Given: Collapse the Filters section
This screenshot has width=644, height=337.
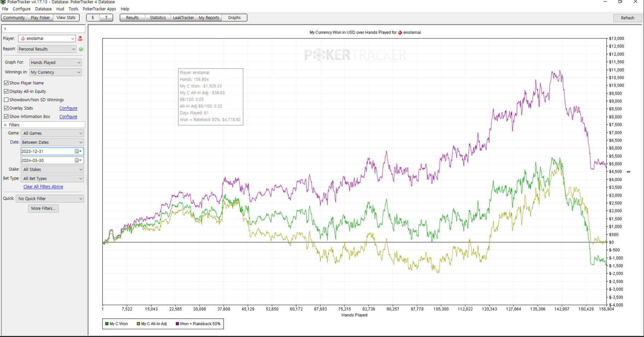Looking at the screenshot, I should 5,125.
